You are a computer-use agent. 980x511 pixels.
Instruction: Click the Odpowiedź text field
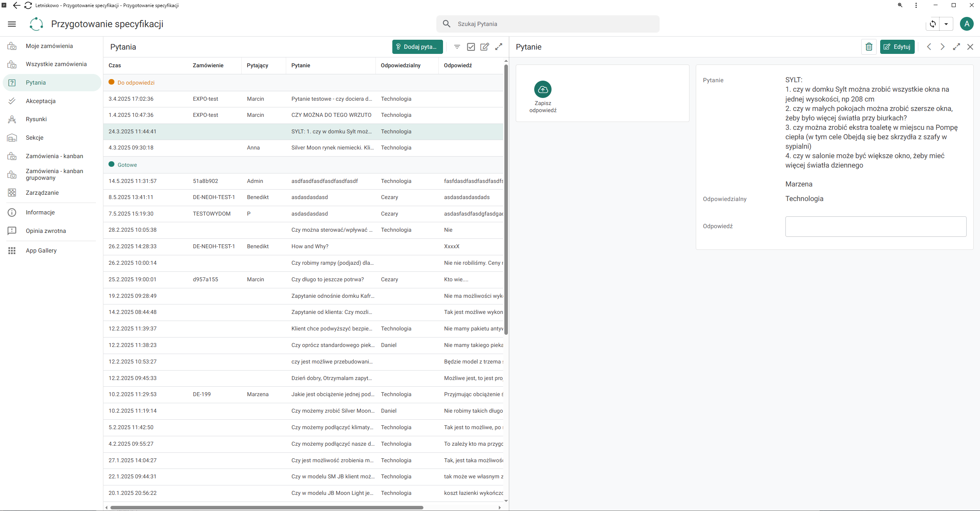coord(875,227)
